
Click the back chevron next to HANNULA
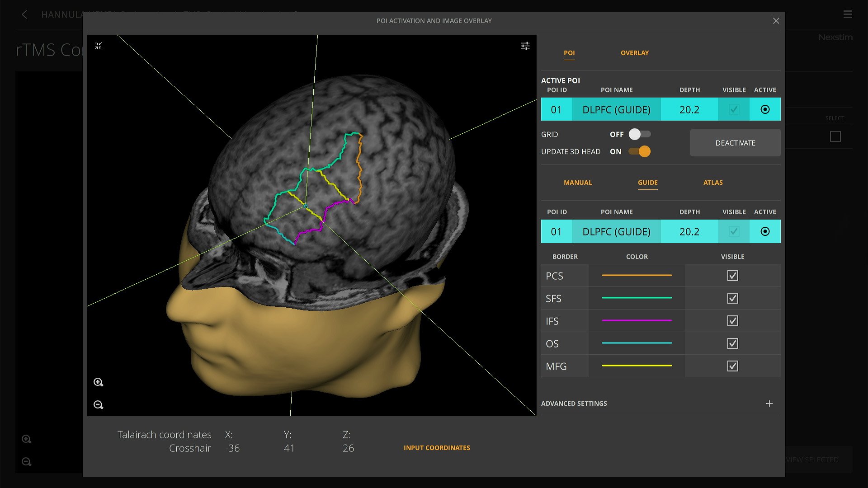click(x=24, y=15)
